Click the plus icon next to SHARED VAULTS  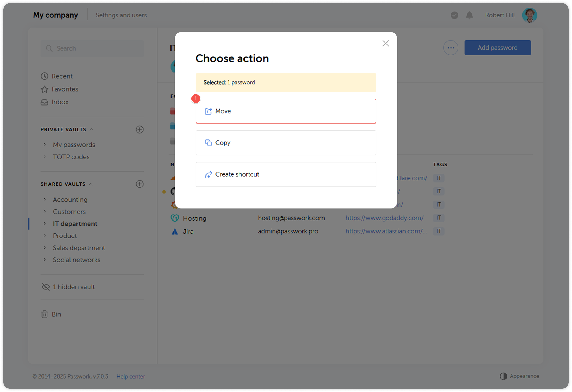(139, 184)
